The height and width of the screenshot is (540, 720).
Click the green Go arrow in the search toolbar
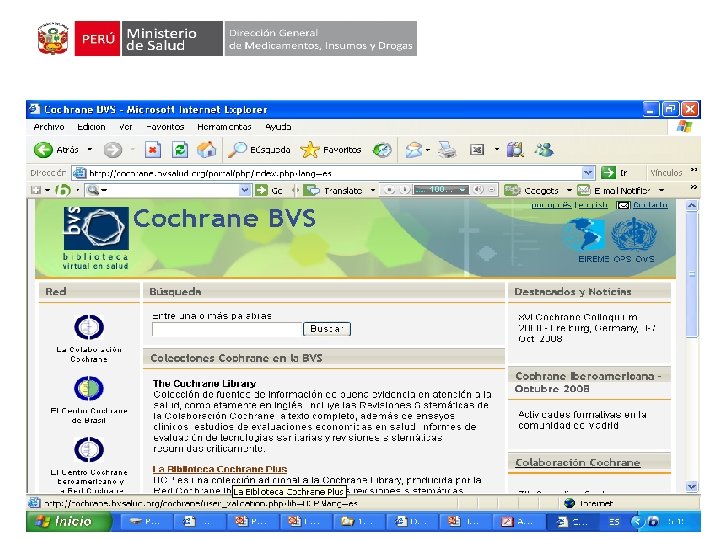(x=261, y=190)
